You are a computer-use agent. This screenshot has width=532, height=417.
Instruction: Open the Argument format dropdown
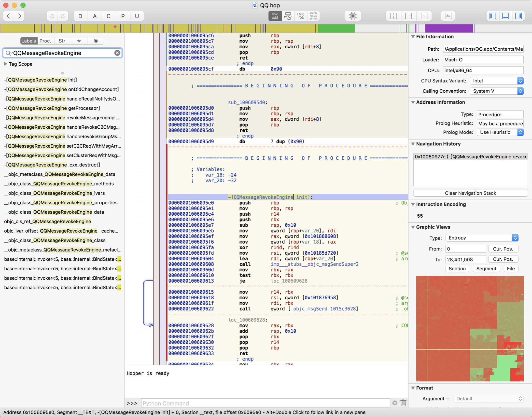tap(489, 399)
